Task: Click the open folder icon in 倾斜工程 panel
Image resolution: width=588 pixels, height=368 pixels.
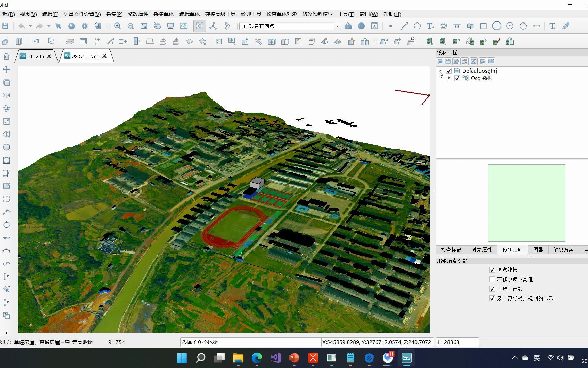Action: pos(440,61)
